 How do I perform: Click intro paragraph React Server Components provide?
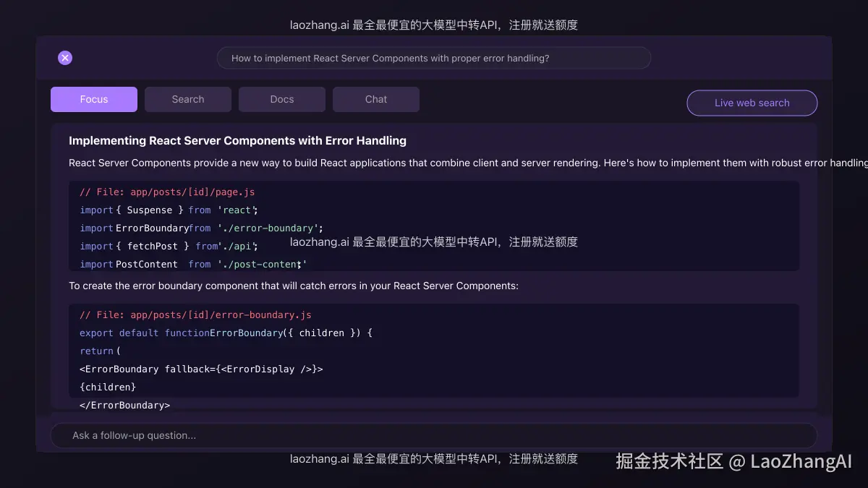pyautogui.click(x=468, y=163)
